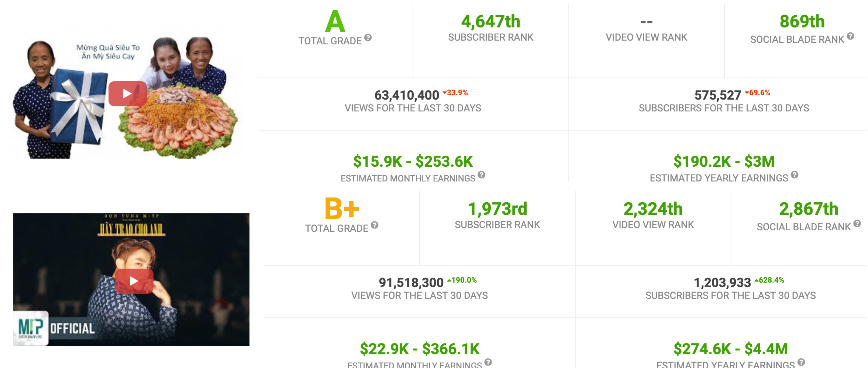This screenshot has width=868, height=369.
Task: Click the 63,410,400 views figure
Action: click(x=407, y=95)
